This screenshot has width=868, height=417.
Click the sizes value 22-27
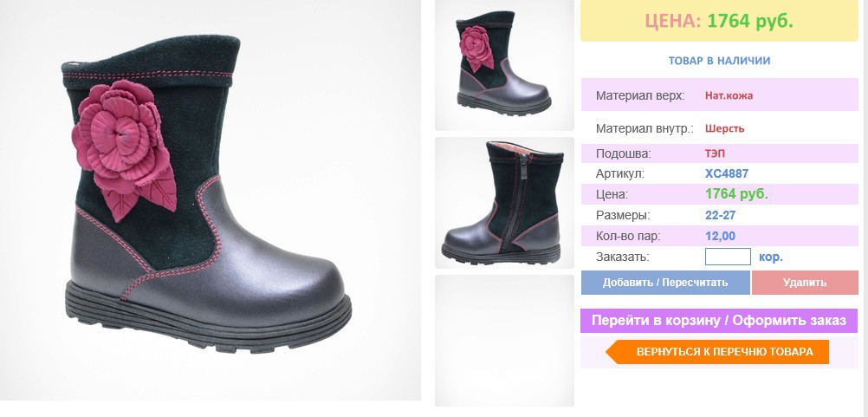pos(720,215)
